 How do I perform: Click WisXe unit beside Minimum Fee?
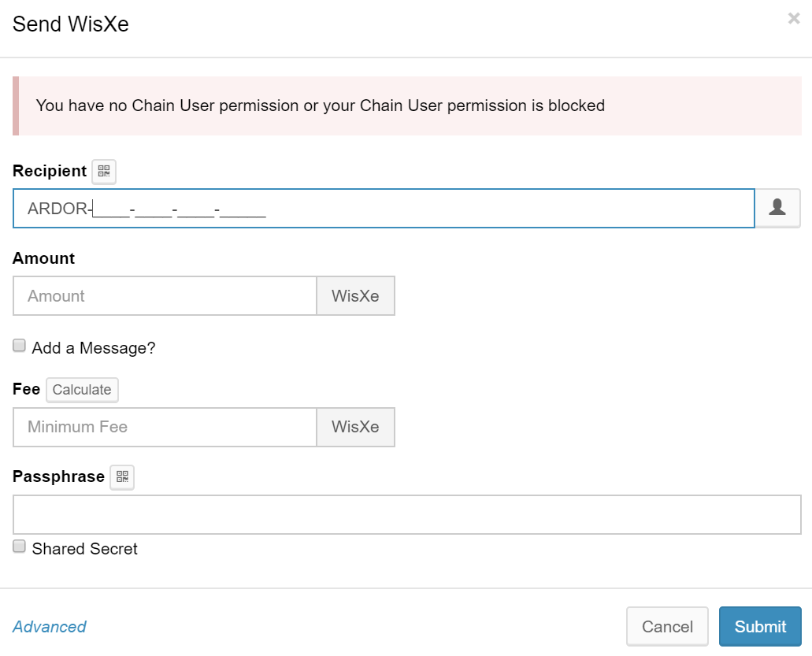click(355, 427)
